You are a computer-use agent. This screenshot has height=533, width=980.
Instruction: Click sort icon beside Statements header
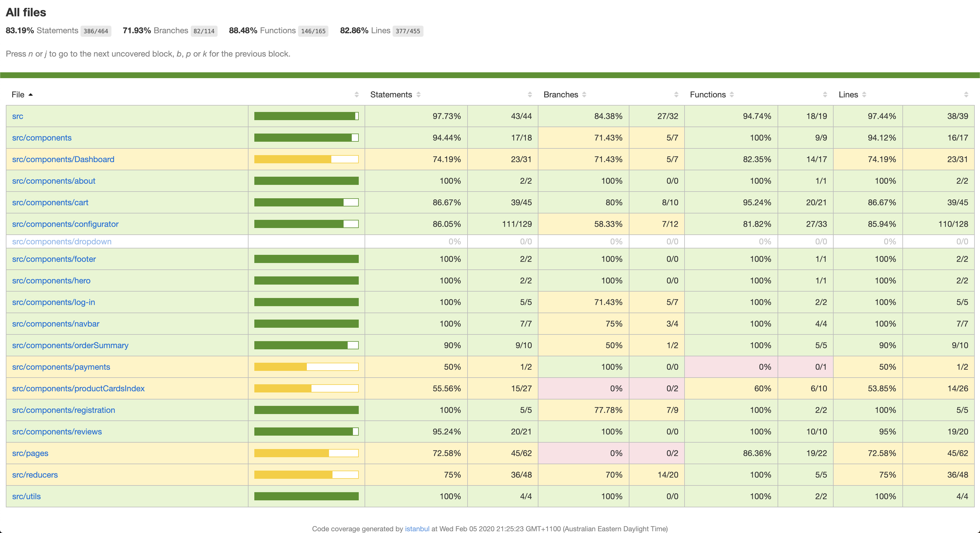pyautogui.click(x=418, y=95)
